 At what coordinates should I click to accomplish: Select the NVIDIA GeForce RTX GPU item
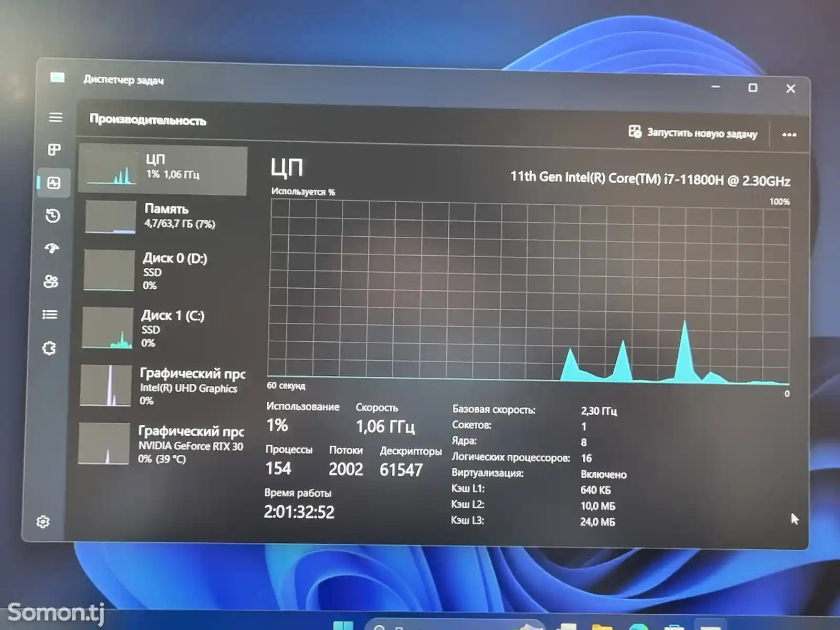161,444
